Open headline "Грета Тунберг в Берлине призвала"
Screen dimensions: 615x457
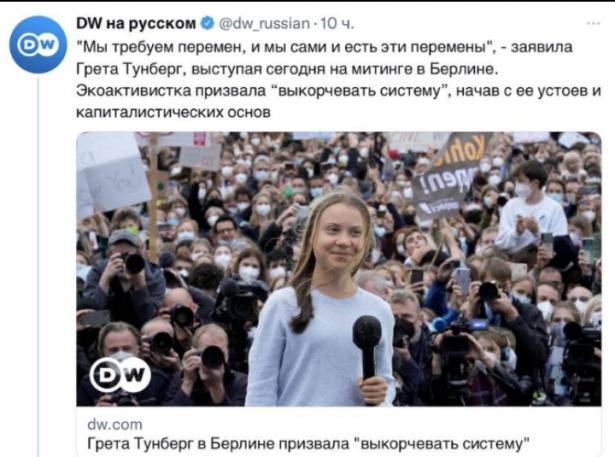218,444
